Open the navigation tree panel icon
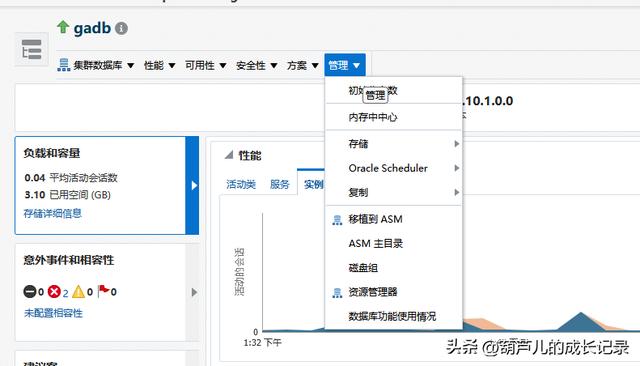Screen dimensions: 640x366 pos(31,49)
